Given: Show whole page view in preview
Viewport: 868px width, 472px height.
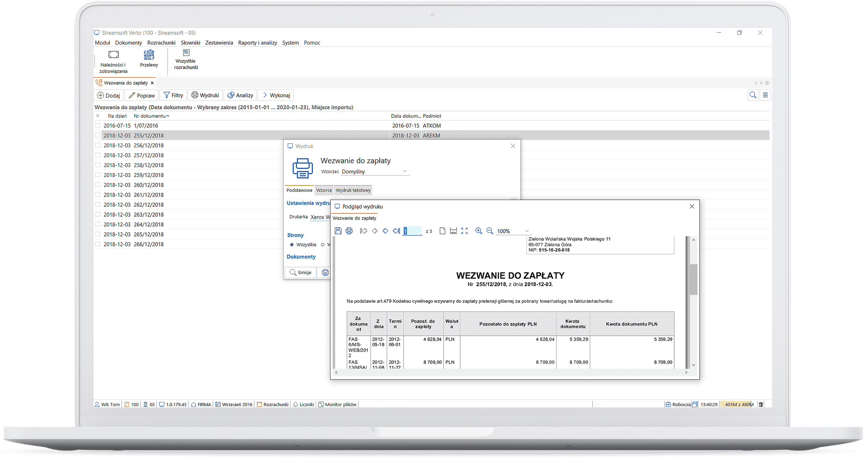Looking at the screenshot, I should click(442, 231).
